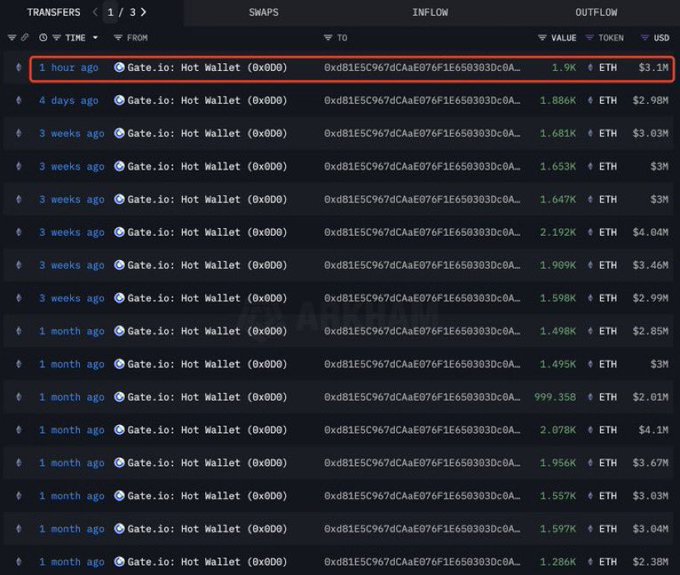The image size is (680, 575).
Task: Open Gate.io Hot Wallet on $2.98M row
Action: point(207,100)
